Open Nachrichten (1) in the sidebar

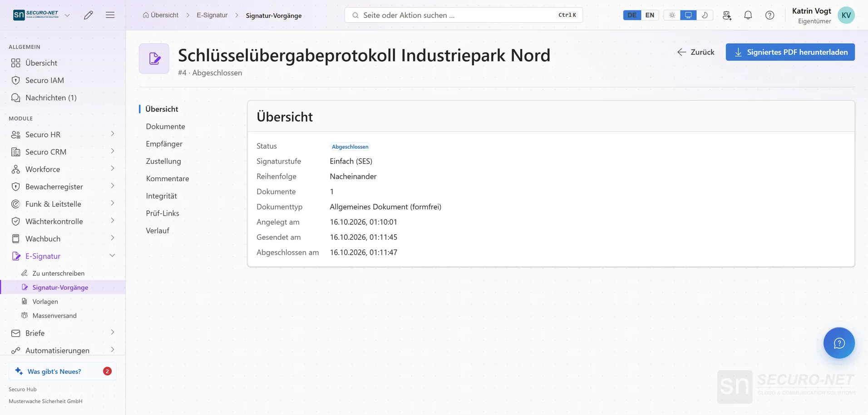pos(63,98)
